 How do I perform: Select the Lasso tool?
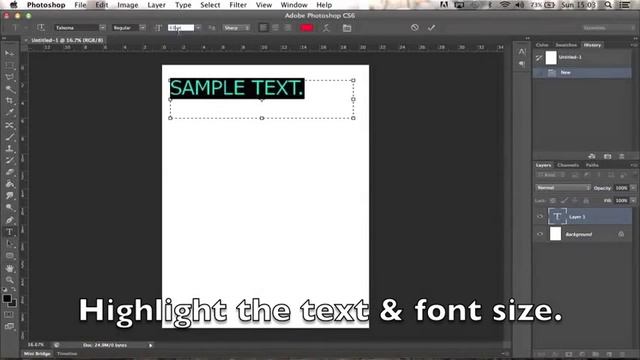click(x=9, y=77)
